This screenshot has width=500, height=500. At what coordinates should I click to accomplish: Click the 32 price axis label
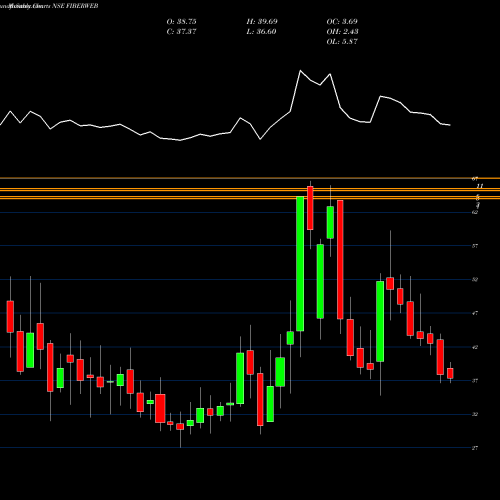click(475, 414)
